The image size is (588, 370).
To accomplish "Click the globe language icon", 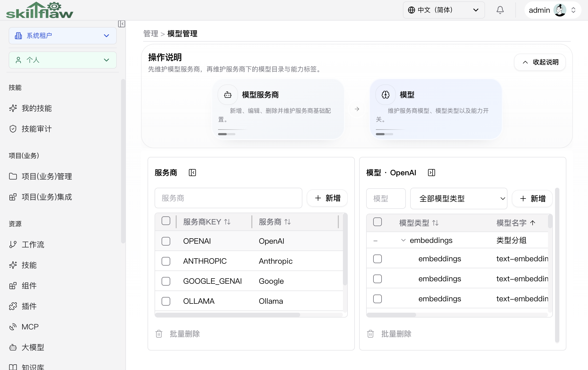I will tap(412, 10).
